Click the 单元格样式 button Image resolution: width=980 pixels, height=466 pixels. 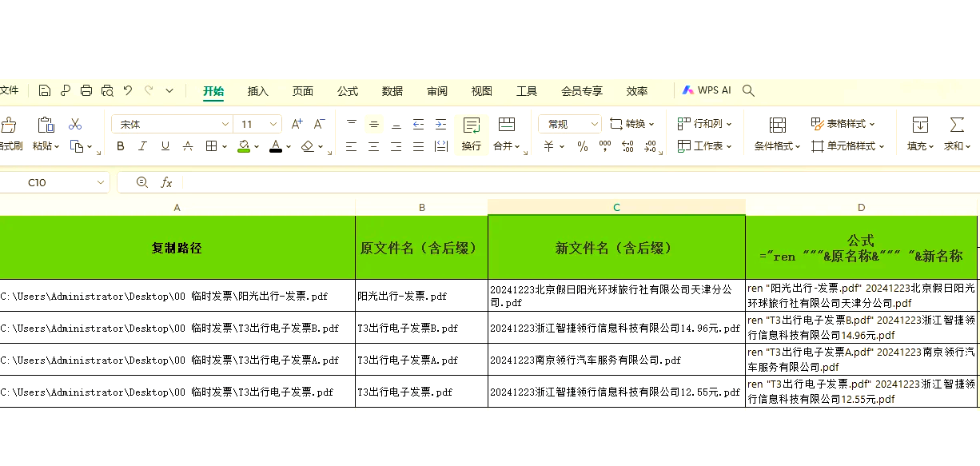(848, 146)
